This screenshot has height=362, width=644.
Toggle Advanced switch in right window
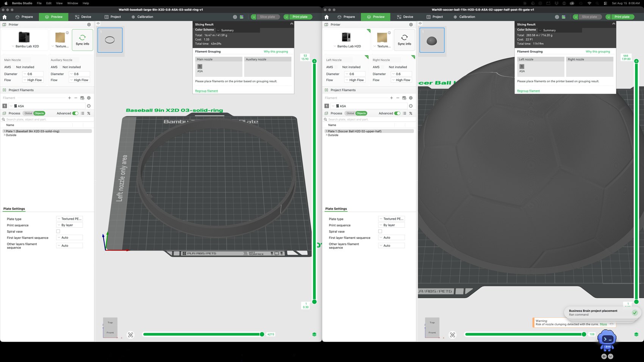click(x=397, y=113)
